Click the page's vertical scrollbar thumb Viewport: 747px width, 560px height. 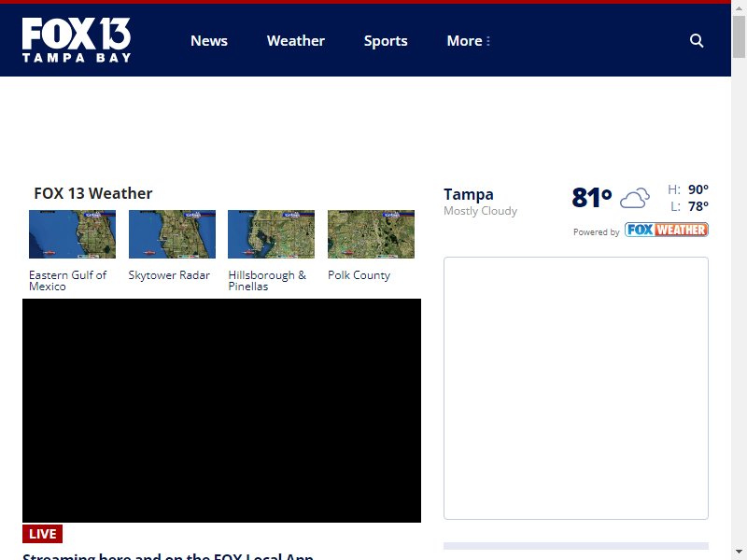coord(739,36)
